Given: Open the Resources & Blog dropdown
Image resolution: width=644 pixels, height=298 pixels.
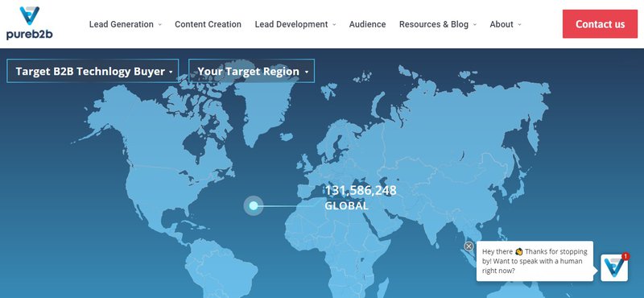Looking at the screenshot, I should [438, 24].
